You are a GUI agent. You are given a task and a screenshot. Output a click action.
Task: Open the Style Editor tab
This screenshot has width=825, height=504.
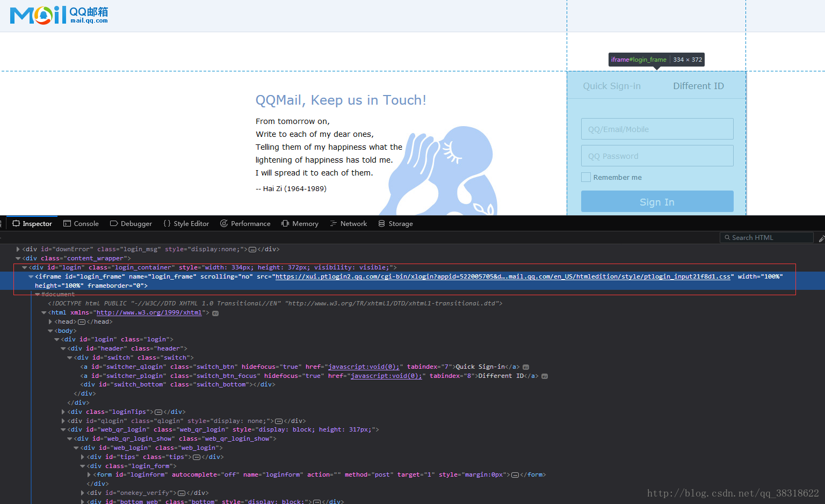pos(186,224)
